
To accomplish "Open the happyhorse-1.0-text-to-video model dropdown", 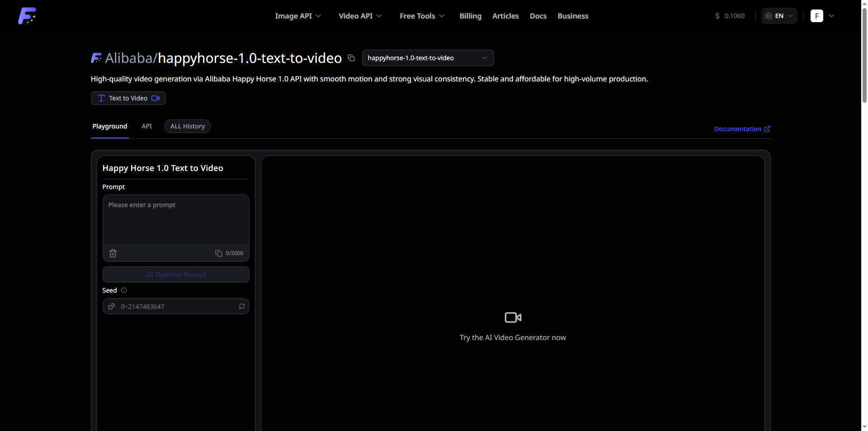I will 428,58.
